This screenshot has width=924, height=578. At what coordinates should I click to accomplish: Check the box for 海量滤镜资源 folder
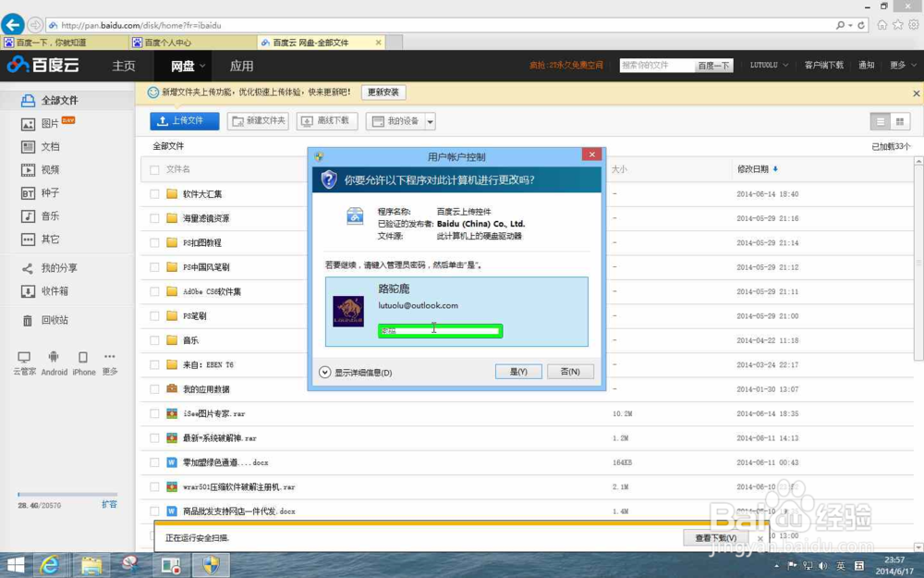coord(154,218)
